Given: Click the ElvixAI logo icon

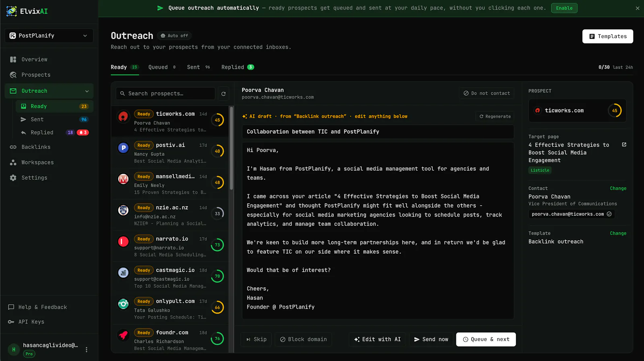Looking at the screenshot, I should click(x=12, y=11).
